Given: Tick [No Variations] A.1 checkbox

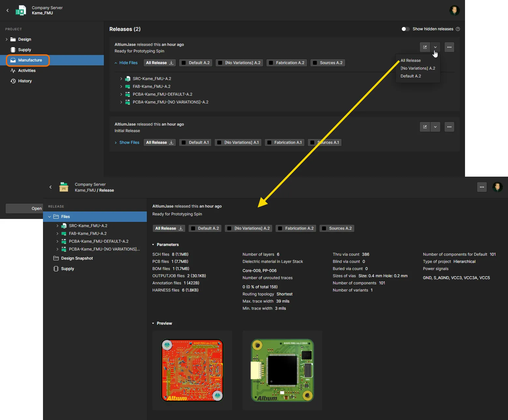Looking at the screenshot, I should pos(219,142).
